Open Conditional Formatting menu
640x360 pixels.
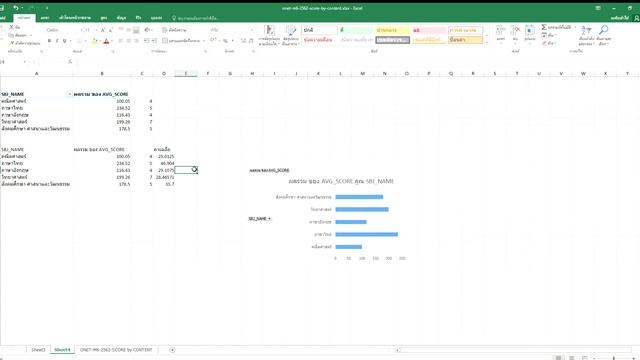269,35
